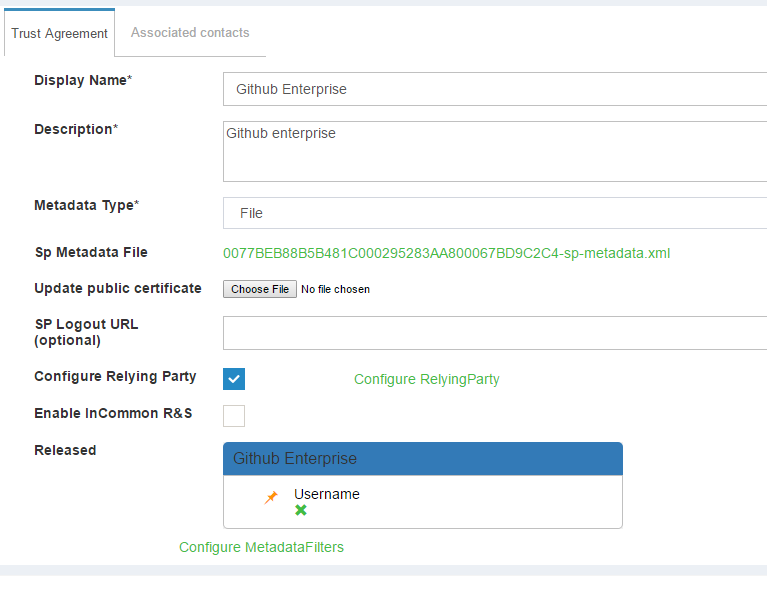This screenshot has height=603, width=767.
Task: Click the 'No file chosen' text
Action: tap(335, 289)
